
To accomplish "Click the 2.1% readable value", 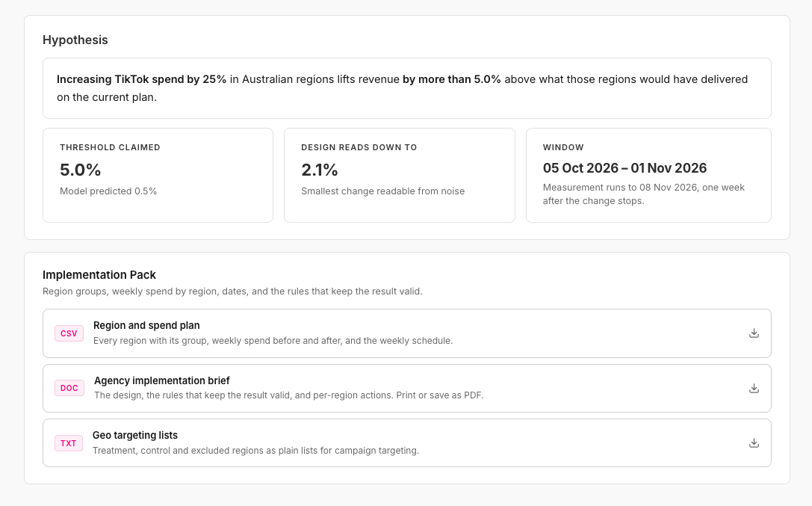I will 320,170.
